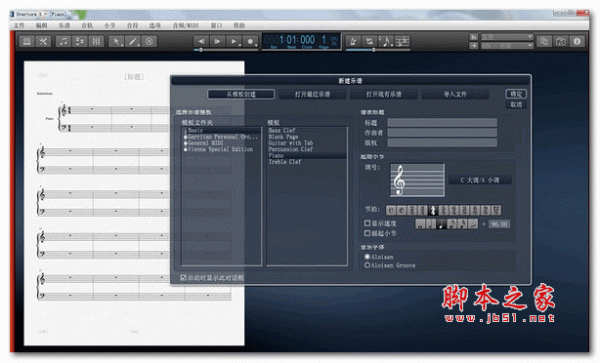Viewport: 600px width, 363px height.
Task: Select the eraser circle tool
Action: (x=149, y=41)
